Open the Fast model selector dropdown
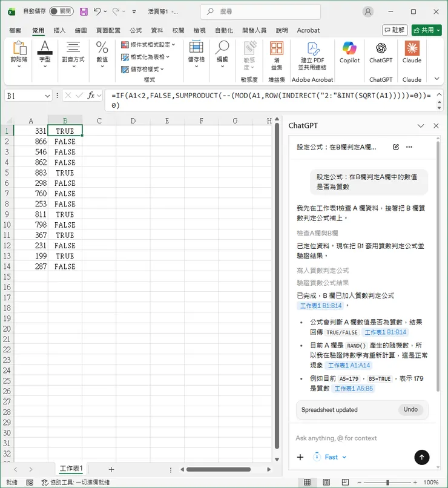The height and width of the screenshot is (488, 448). (331, 457)
